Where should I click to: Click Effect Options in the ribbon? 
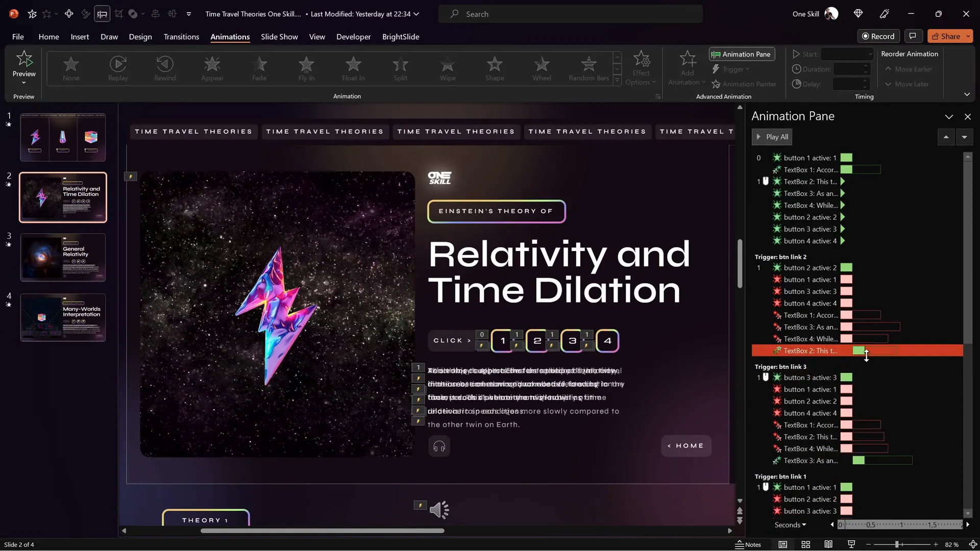641,69
